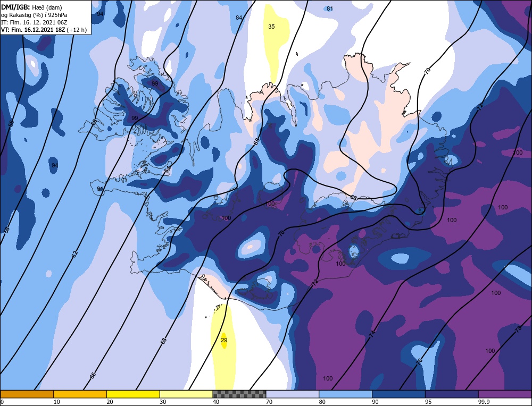Click the '74' contour label
Viewport: 532px width, 406px height.
(372, 334)
